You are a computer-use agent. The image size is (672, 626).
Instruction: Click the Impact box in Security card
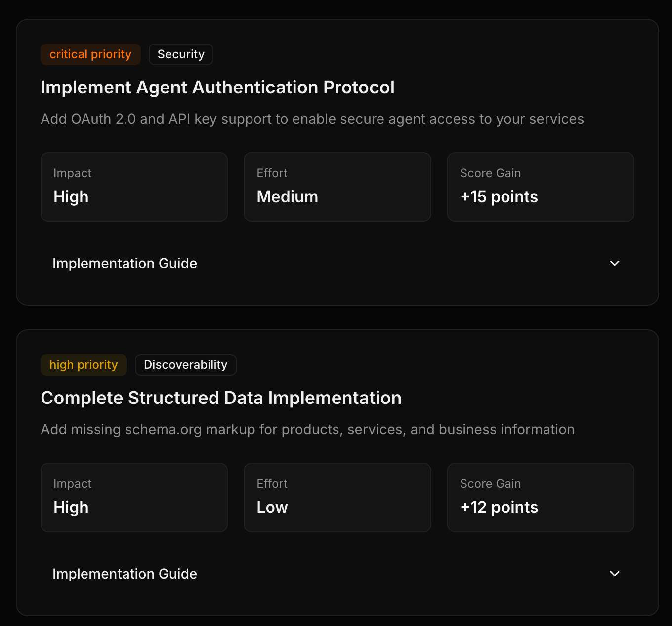click(134, 187)
